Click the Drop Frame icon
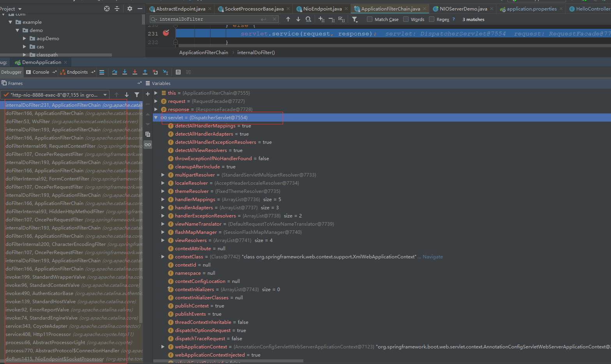Viewport: 611px width, 364px height. [x=155, y=72]
